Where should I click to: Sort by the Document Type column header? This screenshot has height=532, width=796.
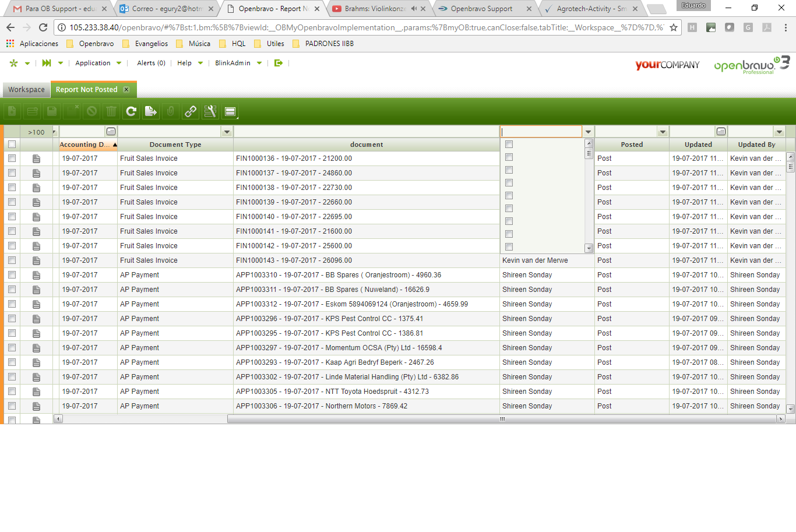click(x=175, y=145)
